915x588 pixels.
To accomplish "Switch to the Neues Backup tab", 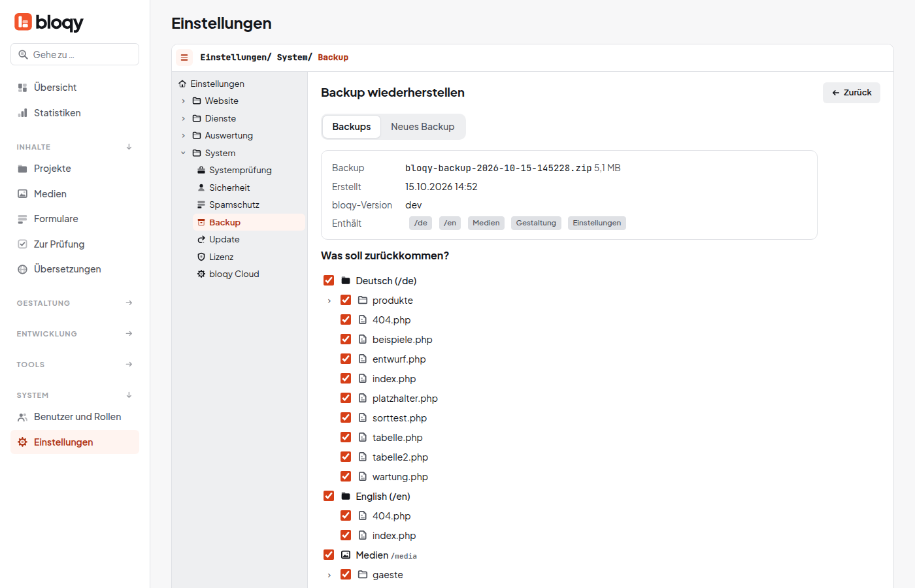I will pos(423,127).
